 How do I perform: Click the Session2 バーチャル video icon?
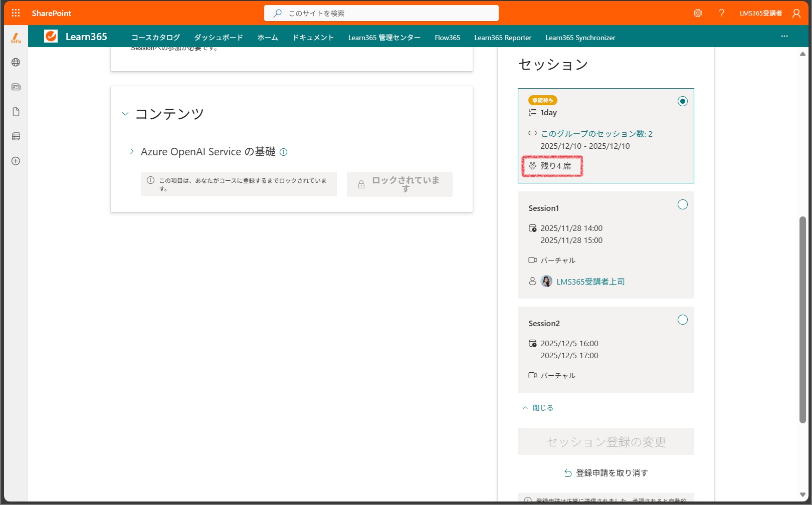532,376
